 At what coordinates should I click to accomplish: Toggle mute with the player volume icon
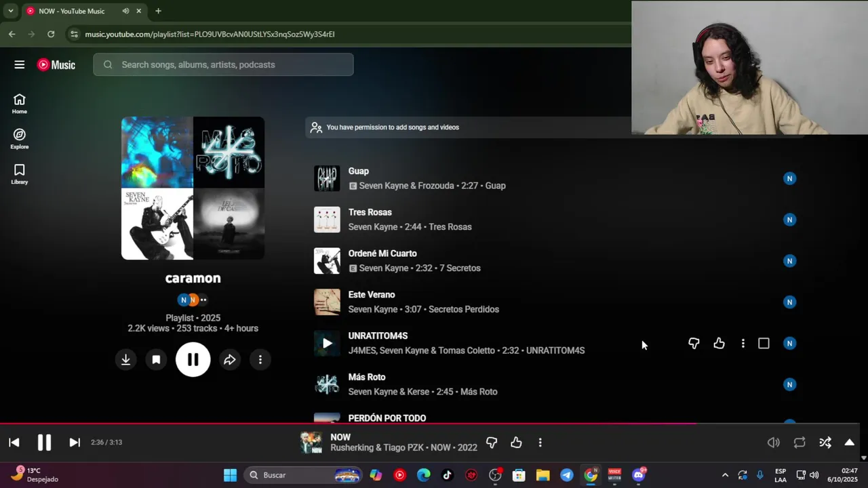(773, 443)
